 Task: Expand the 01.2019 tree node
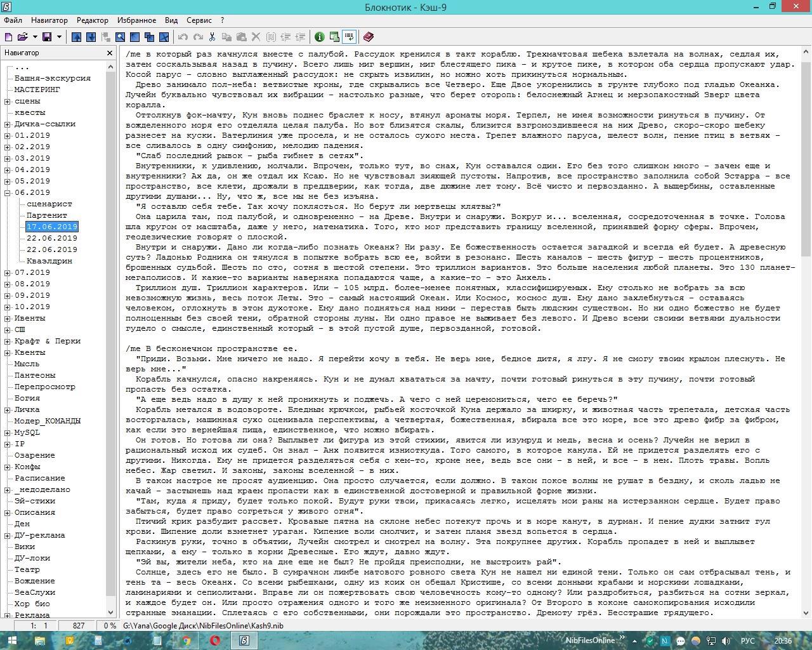click(8, 135)
